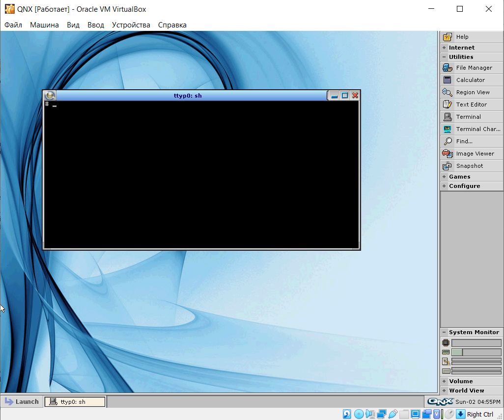The image size is (504, 420).
Task: Open the Машина menu
Action: coord(44,25)
